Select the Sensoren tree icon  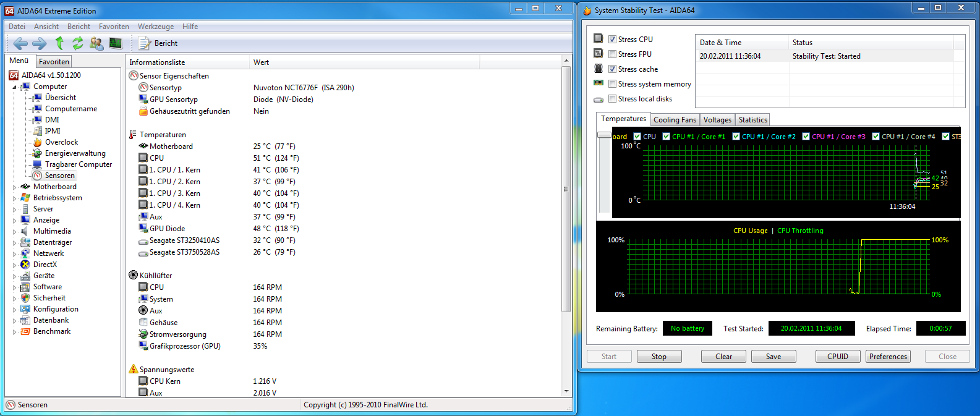pyautogui.click(x=37, y=176)
